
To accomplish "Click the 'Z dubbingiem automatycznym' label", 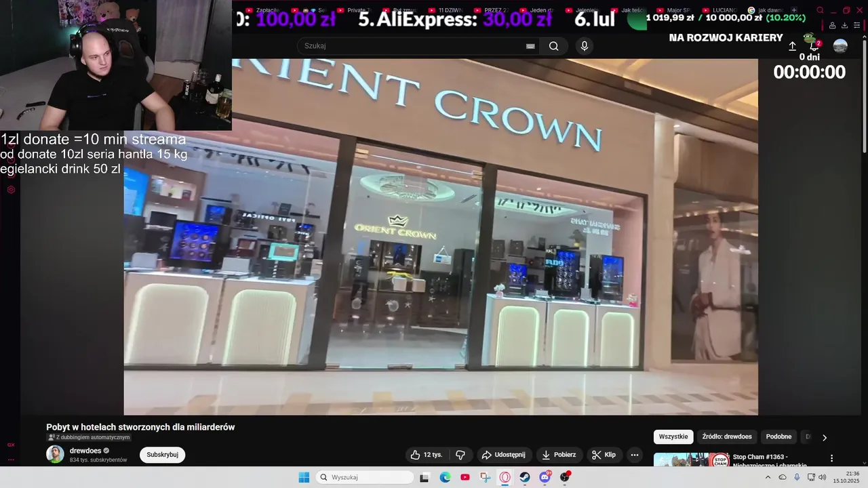I will [88, 438].
